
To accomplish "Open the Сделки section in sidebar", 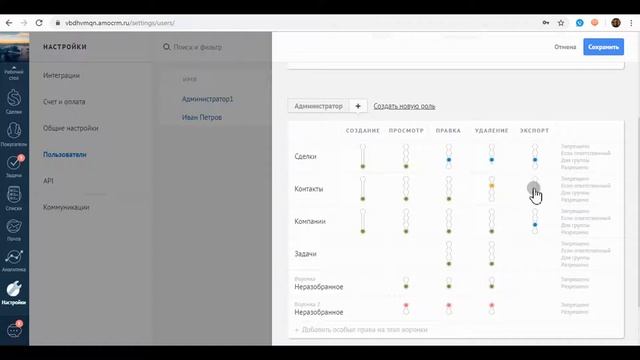I will click(x=14, y=102).
